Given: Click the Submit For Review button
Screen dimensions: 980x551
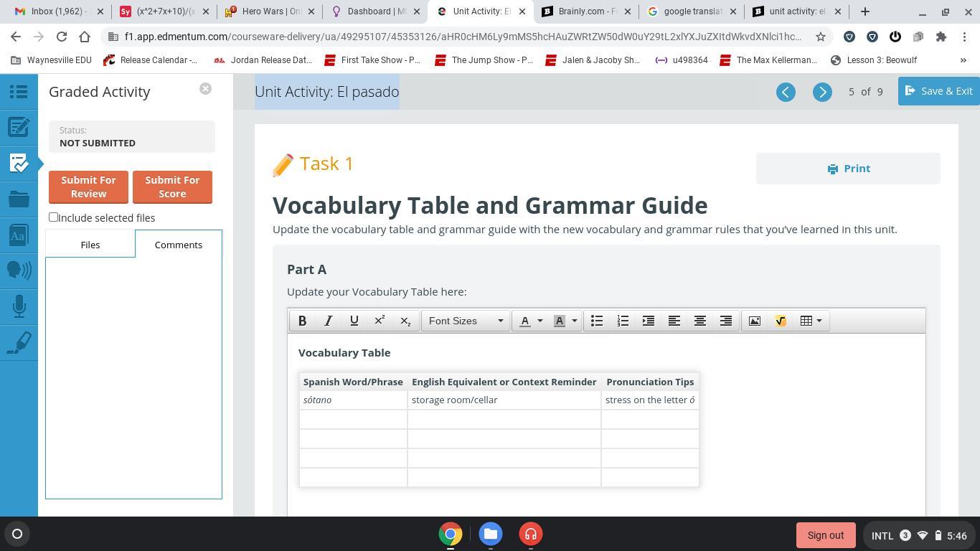Looking at the screenshot, I should coord(88,187).
